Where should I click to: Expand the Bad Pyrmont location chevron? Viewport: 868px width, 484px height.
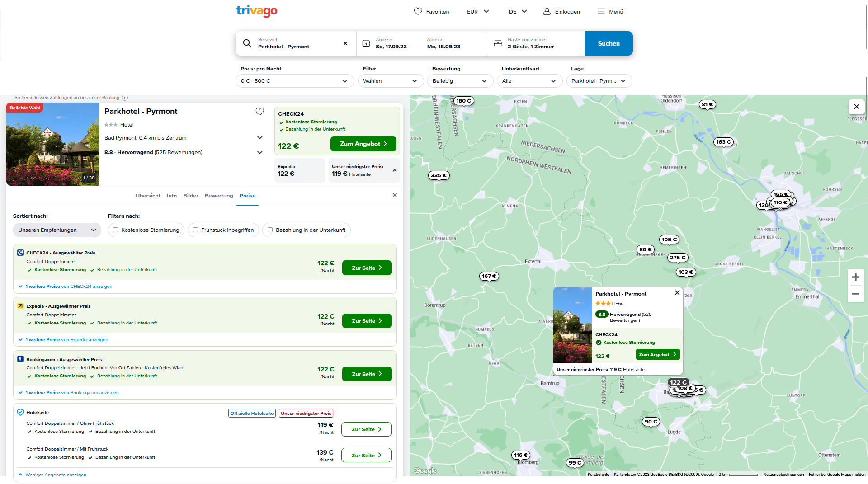(260, 138)
